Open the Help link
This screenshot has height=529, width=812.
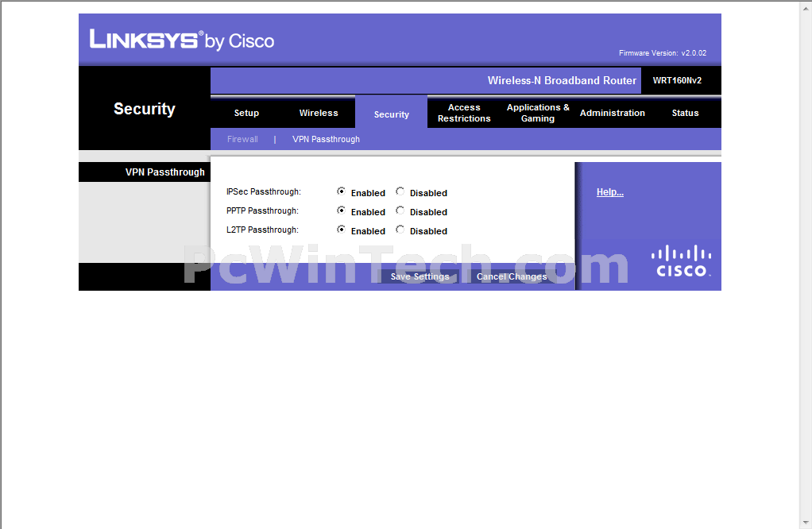610,192
